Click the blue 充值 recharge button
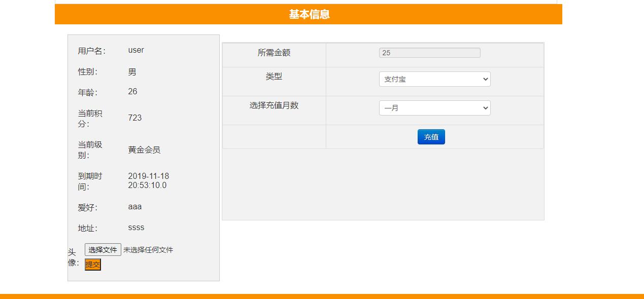The width and height of the screenshot is (644, 299). coord(431,137)
